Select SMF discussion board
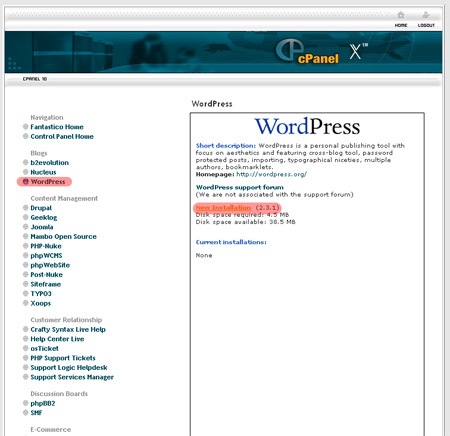This screenshot has width=450, height=436. coord(36,413)
